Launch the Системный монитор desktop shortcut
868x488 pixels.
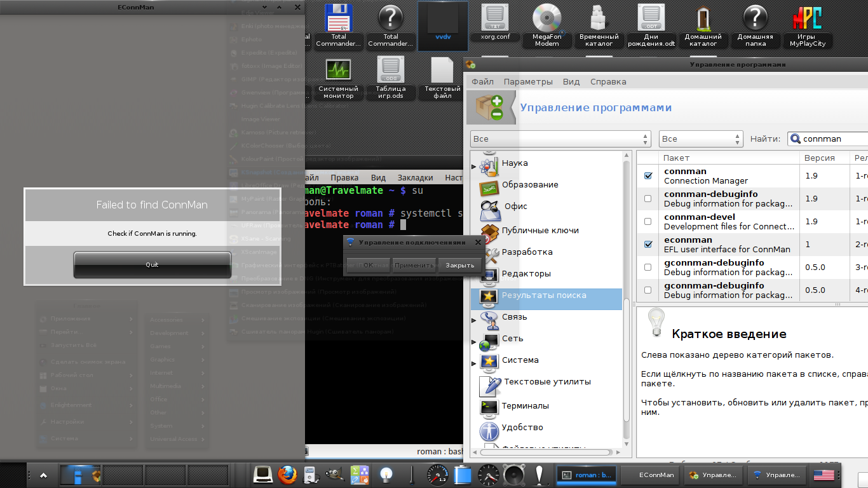click(x=338, y=70)
